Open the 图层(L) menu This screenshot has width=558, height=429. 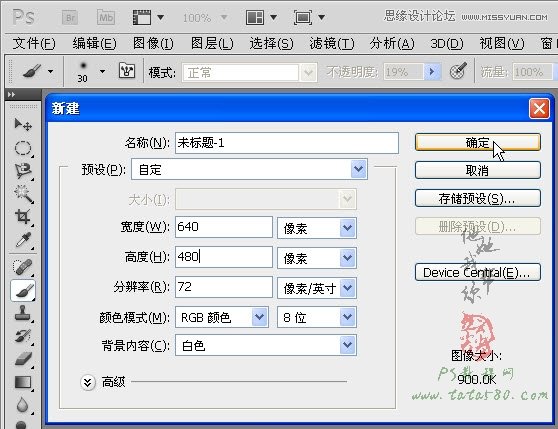pos(212,44)
